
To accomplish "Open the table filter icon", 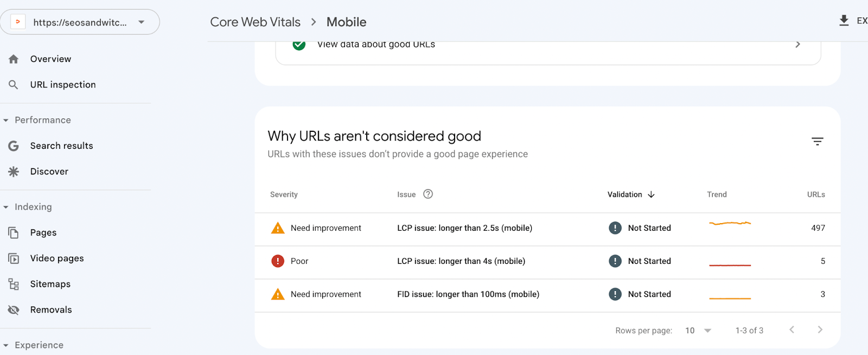I will [x=817, y=141].
